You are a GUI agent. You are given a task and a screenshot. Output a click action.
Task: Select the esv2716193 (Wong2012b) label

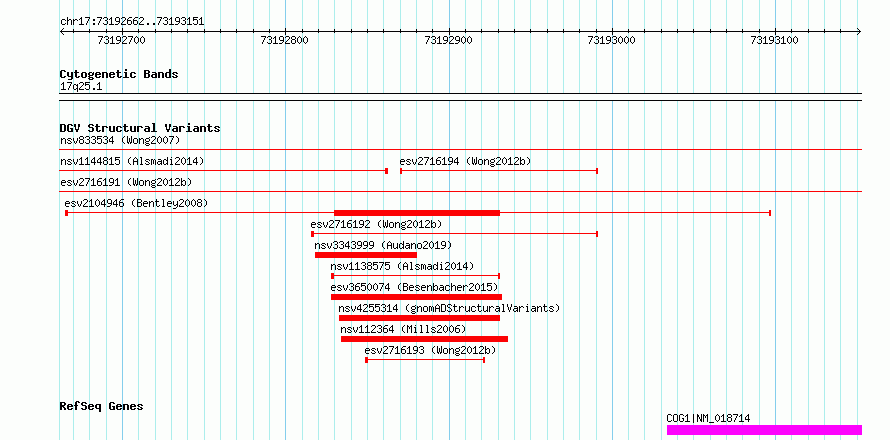[430, 350]
